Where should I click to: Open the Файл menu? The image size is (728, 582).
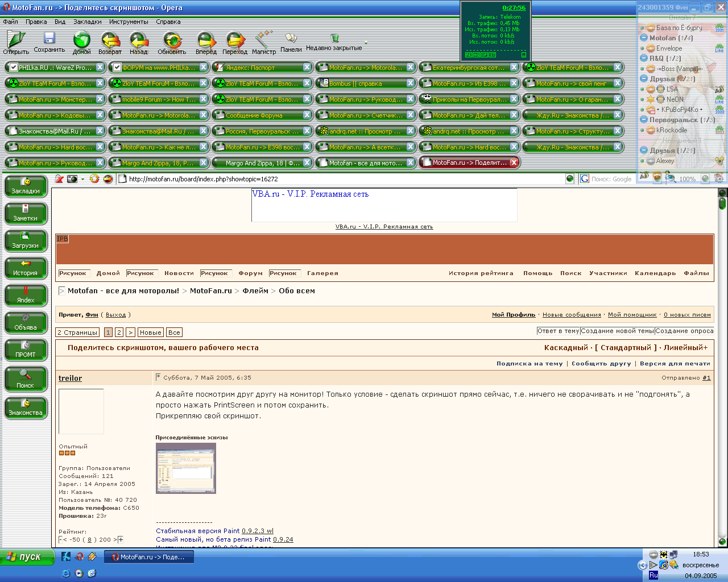click(x=11, y=22)
